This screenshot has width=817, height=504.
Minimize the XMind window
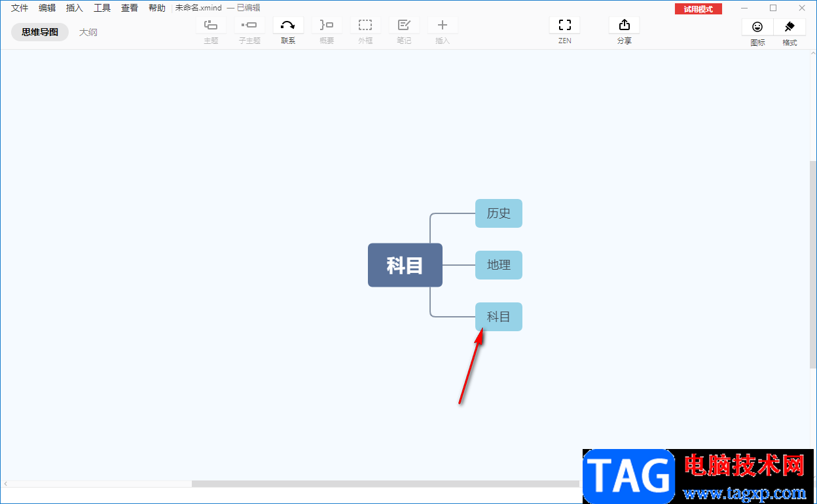coord(744,8)
